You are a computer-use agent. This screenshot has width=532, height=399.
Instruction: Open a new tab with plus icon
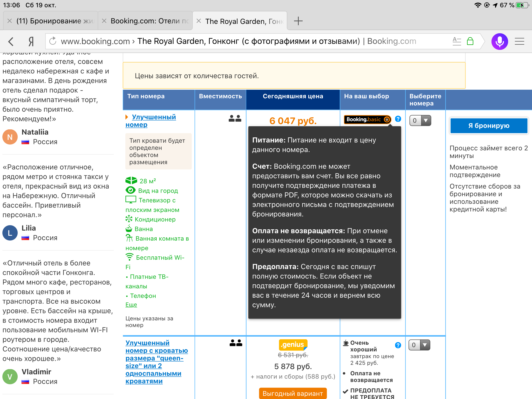point(298,21)
